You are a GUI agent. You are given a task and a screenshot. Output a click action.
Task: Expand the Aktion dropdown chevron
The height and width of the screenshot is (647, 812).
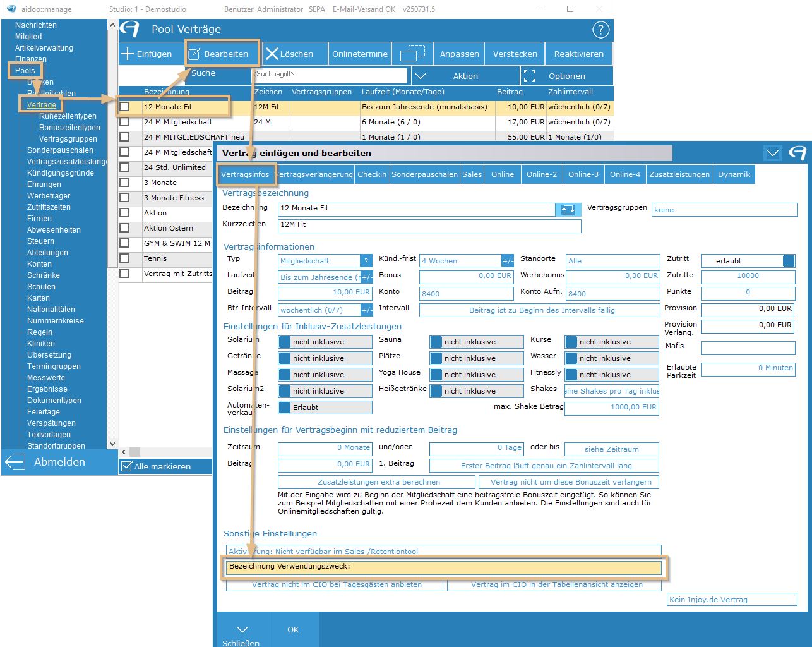coord(421,76)
